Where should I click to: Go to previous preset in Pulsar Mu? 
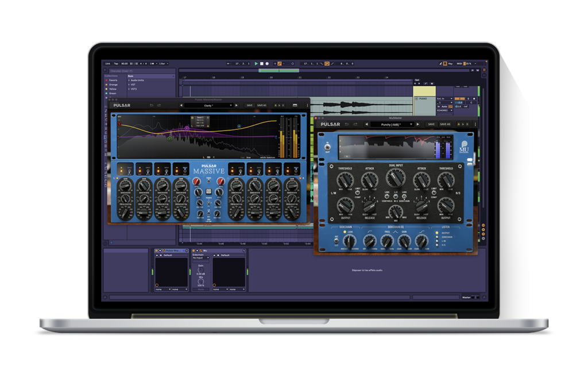[366, 124]
